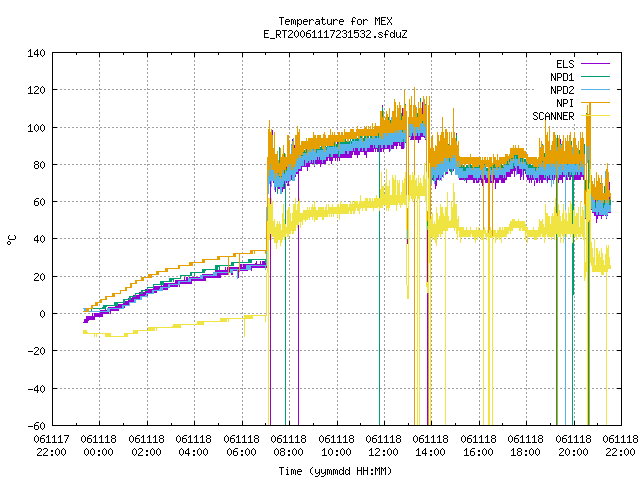Screen dimensions: 640x480
Task: Click the x-axis label '061117 22:00'
Action: tap(51, 446)
